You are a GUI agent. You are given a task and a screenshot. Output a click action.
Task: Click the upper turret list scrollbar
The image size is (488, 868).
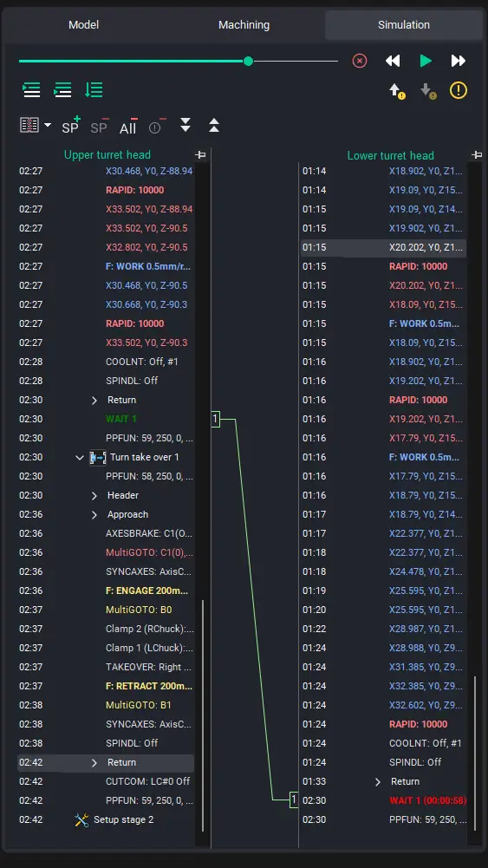(203, 715)
